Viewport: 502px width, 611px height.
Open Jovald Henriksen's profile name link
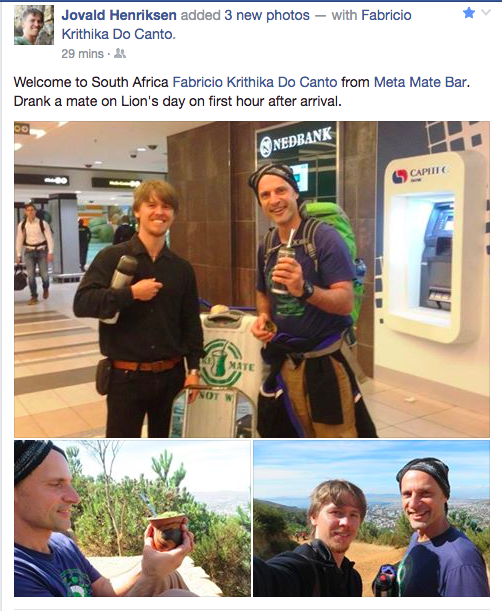click(119, 15)
